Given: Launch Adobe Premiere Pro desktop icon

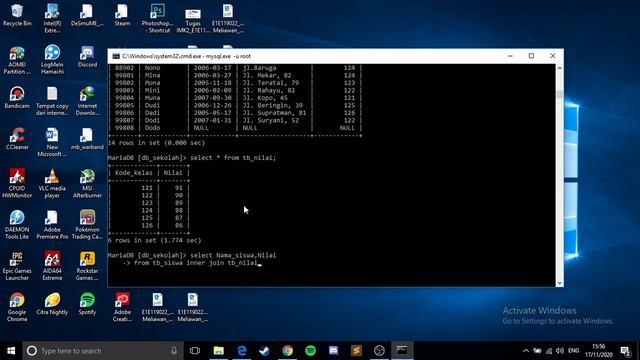Looking at the screenshot, I should [52, 224].
